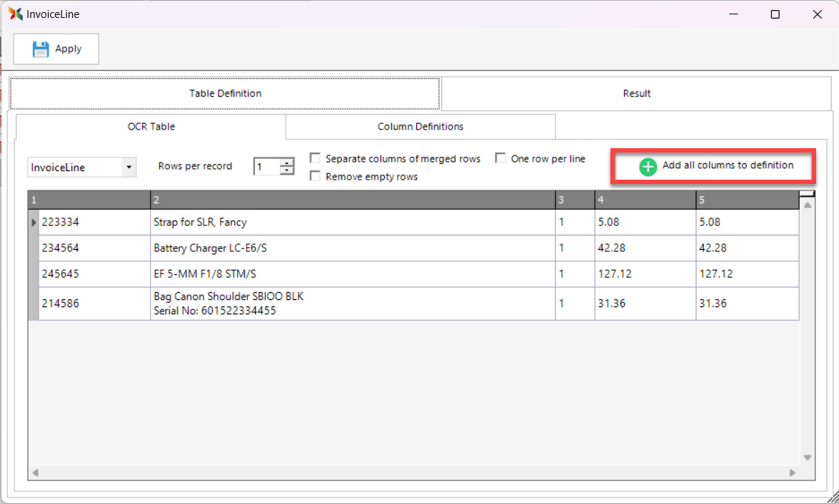
Task: Switch to the Result tab
Action: pyautogui.click(x=636, y=93)
